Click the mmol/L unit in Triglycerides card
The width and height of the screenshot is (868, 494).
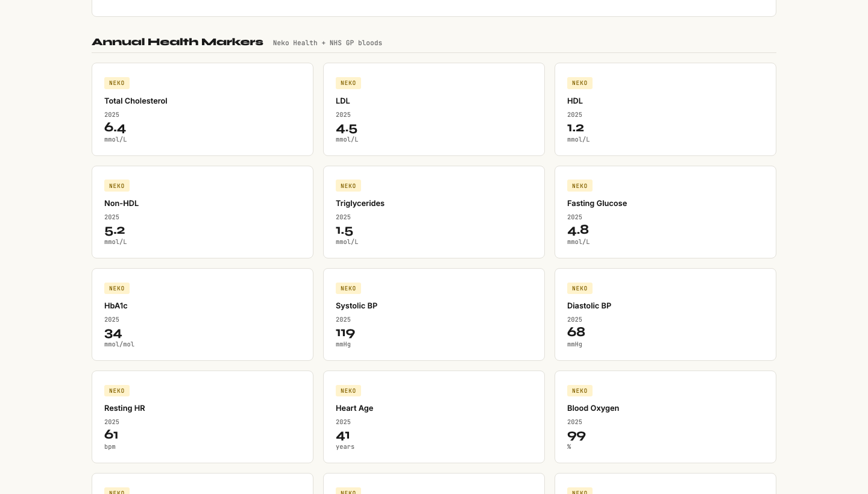click(347, 242)
